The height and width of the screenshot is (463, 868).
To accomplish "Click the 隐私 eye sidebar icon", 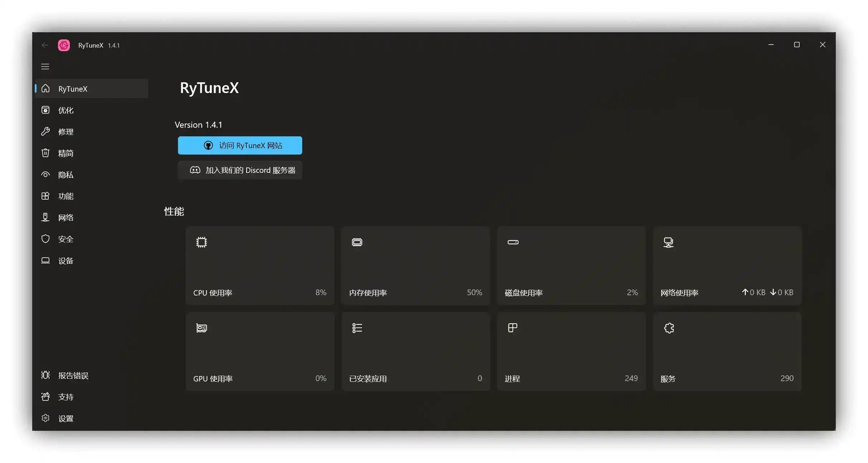I will pyautogui.click(x=45, y=174).
